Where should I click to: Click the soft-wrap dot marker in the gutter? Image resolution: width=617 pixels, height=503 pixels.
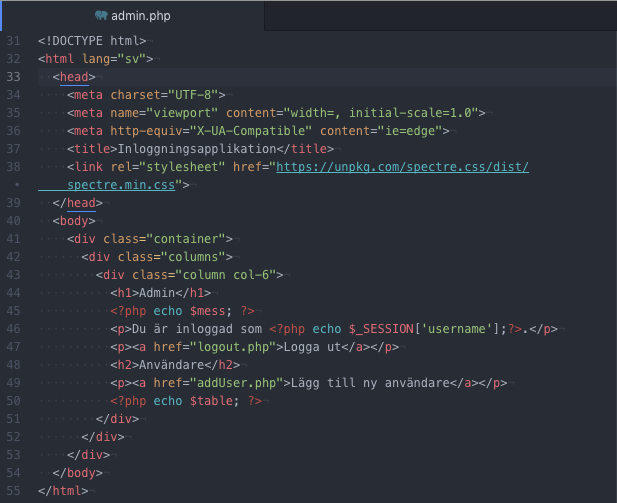17,184
